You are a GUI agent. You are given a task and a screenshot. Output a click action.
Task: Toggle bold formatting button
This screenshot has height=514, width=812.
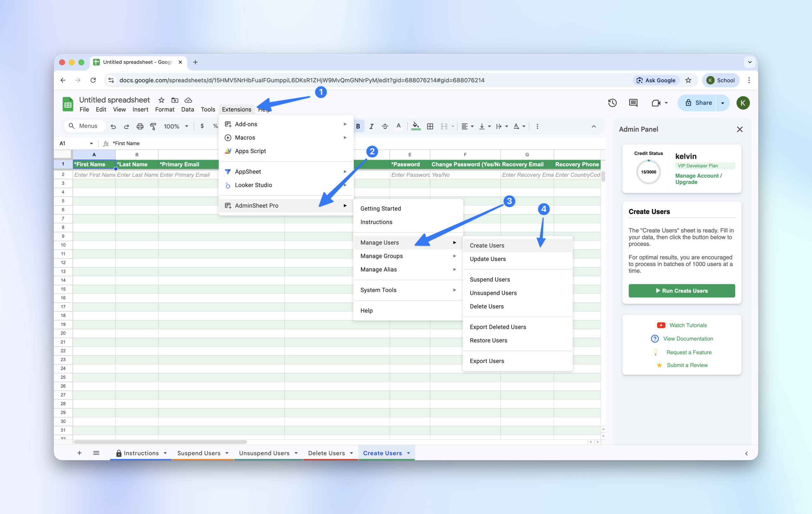tap(358, 126)
